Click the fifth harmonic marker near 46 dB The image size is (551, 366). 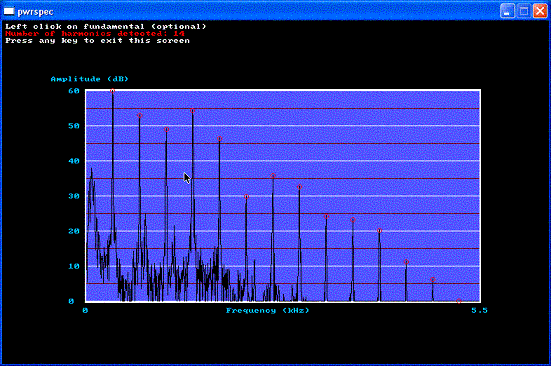(x=220, y=139)
